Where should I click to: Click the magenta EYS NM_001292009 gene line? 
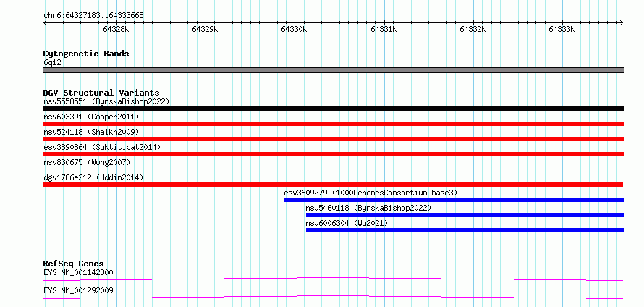[333, 297]
